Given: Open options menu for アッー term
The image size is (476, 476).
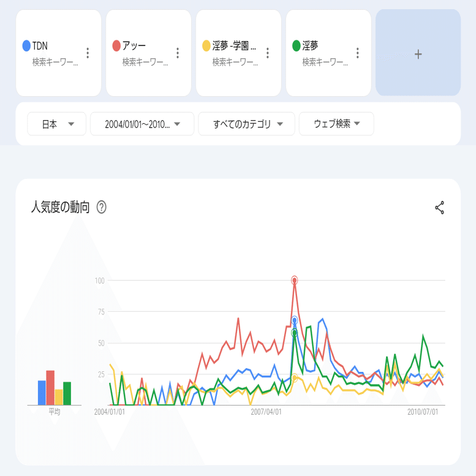Looking at the screenshot, I should pyautogui.click(x=178, y=53).
